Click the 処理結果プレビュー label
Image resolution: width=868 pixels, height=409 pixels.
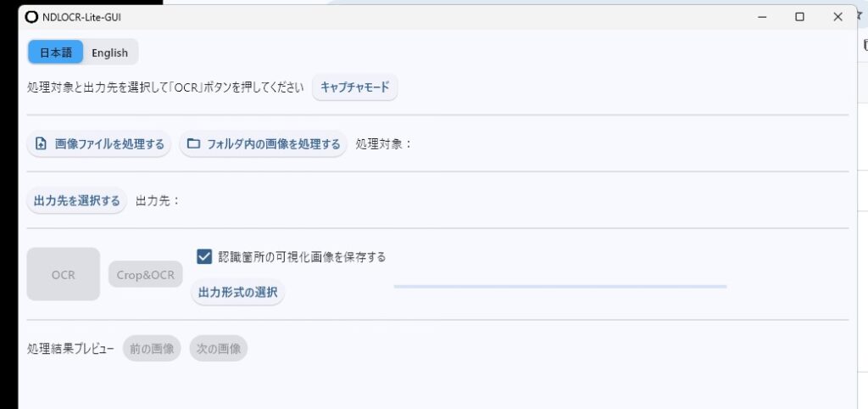(70, 349)
